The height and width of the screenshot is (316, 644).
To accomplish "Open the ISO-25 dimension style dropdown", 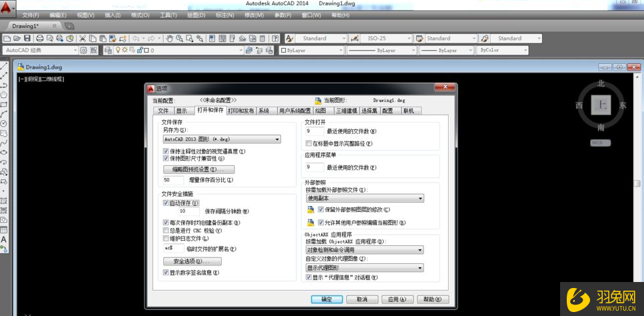I will pyautogui.click(x=386, y=39).
